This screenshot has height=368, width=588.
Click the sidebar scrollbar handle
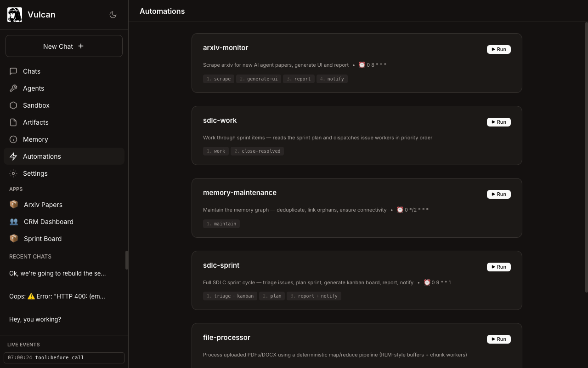coord(126,260)
